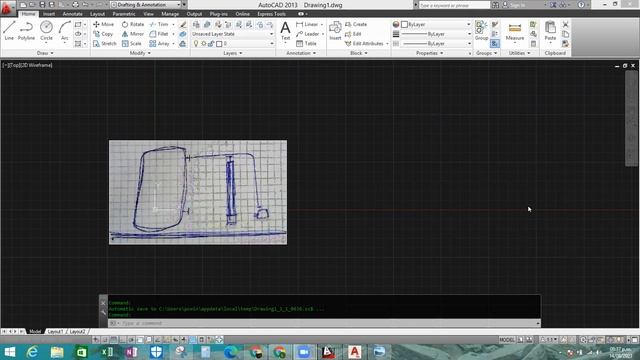This screenshot has height=360, width=640.
Task: Click the Rotate tool
Action: [133, 24]
